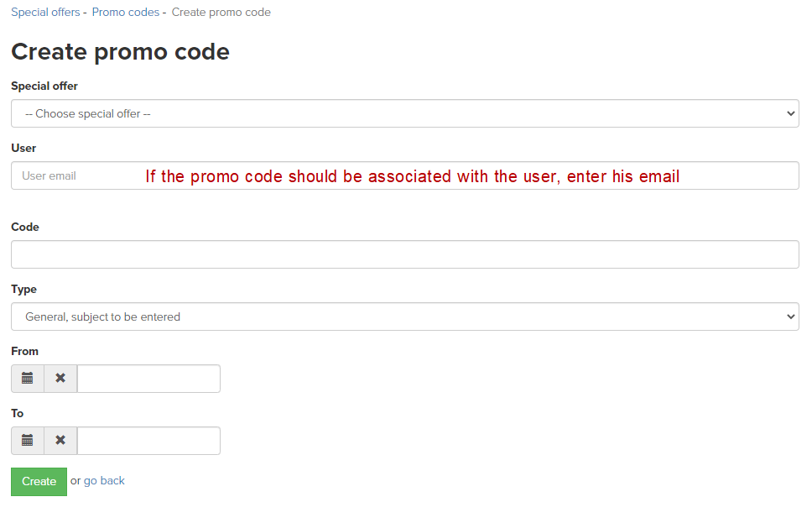
Task: Focus the Code text field
Action: pyautogui.click(x=405, y=254)
